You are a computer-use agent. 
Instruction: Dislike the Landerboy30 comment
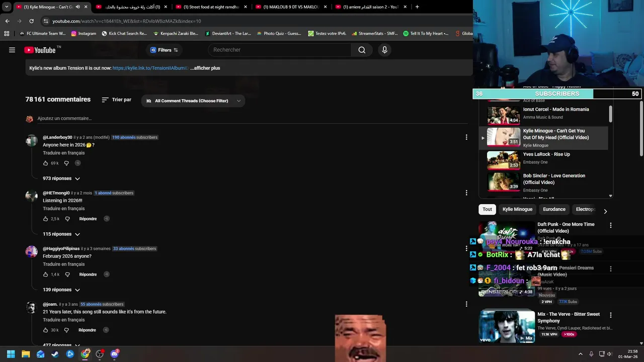point(66,163)
